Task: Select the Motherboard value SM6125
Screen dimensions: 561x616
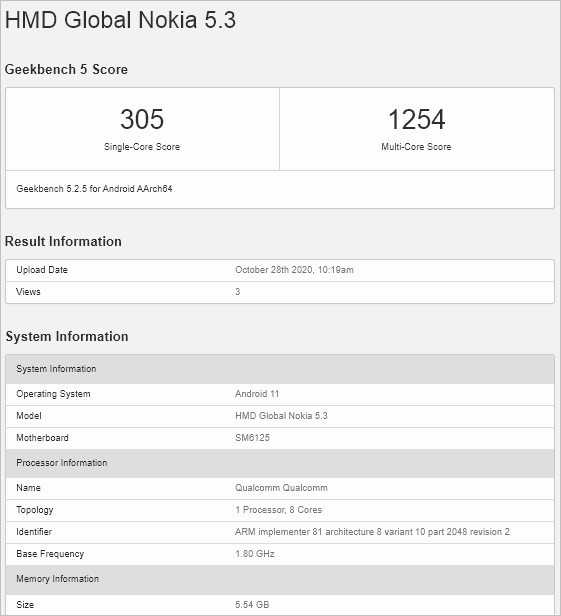Action: [252, 438]
